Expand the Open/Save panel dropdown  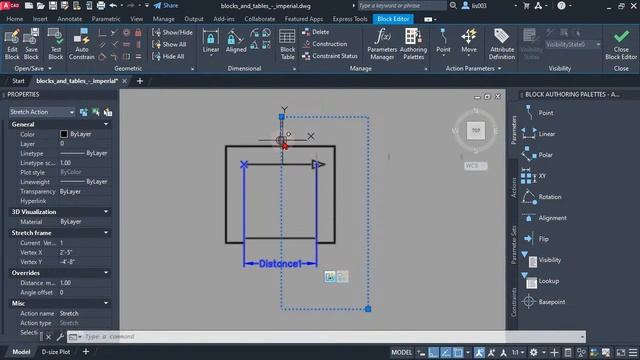pos(33,69)
